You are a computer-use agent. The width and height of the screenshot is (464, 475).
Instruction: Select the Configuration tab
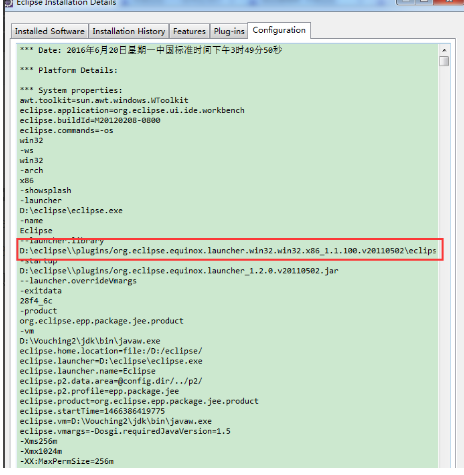[x=279, y=30]
